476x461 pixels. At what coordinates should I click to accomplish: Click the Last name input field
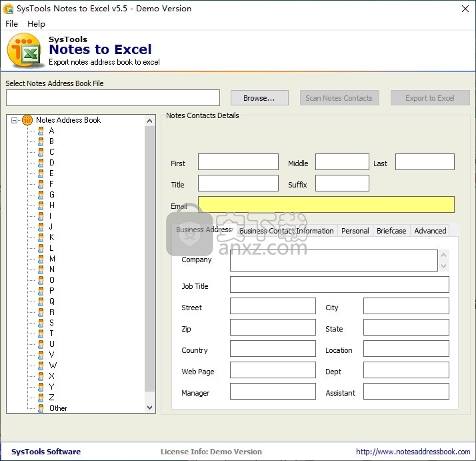point(425,161)
